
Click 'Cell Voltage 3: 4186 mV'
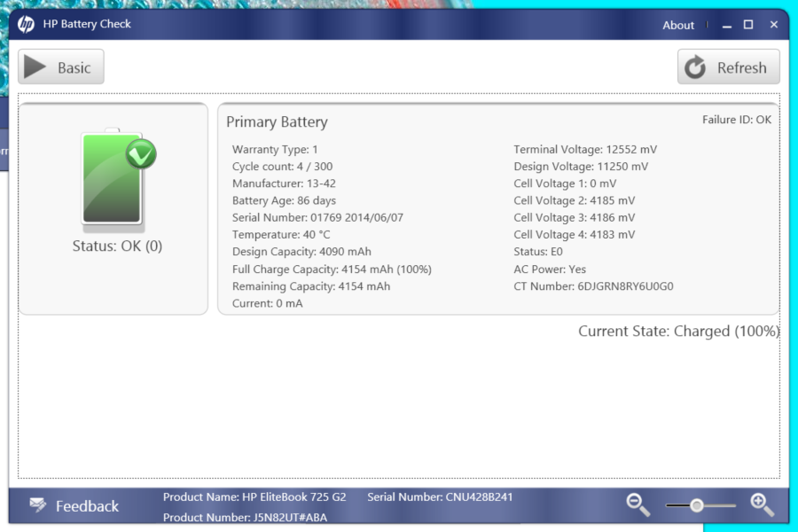tap(574, 218)
